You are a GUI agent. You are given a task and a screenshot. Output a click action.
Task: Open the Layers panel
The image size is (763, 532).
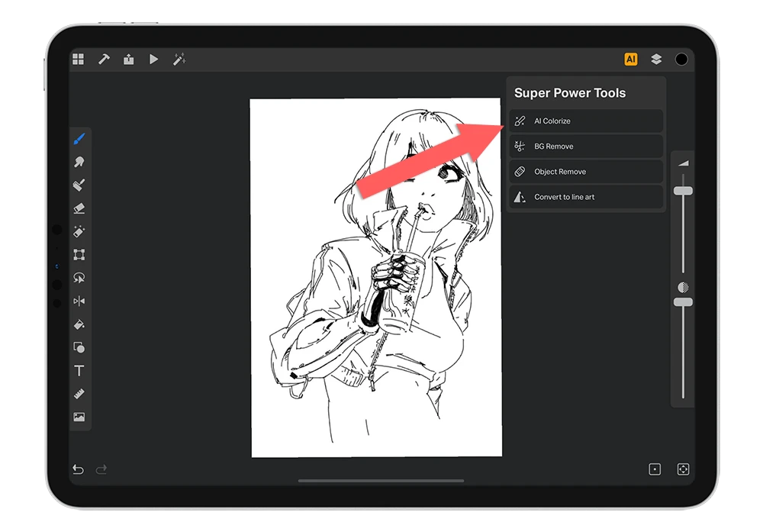tap(655, 60)
